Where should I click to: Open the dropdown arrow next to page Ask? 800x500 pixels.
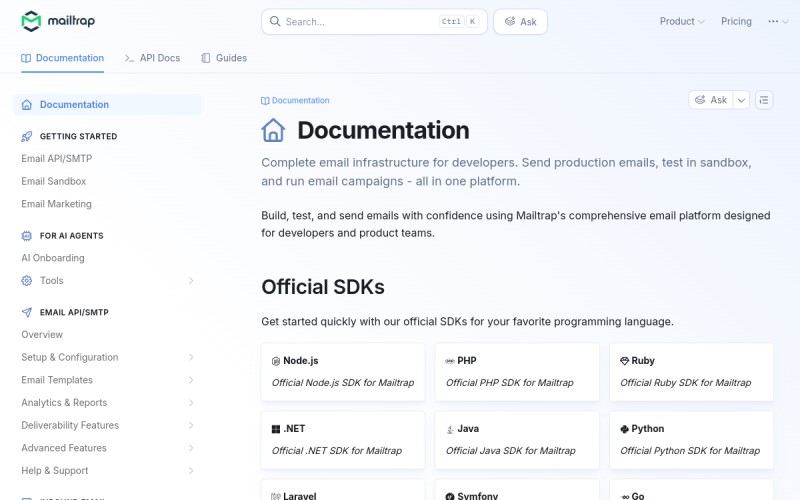(741, 100)
